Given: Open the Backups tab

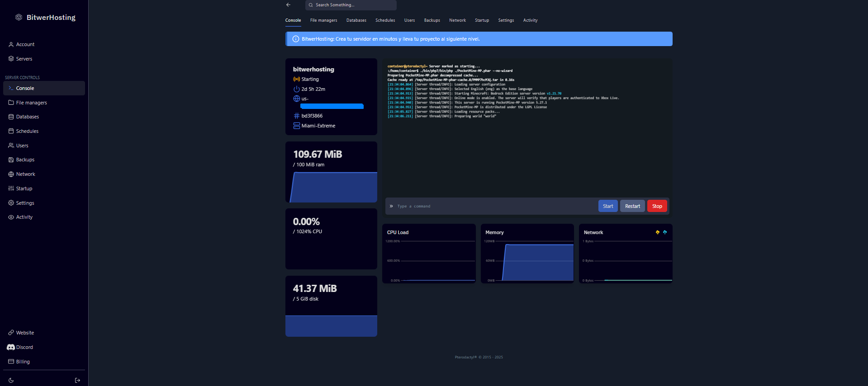Looking at the screenshot, I should click(432, 20).
